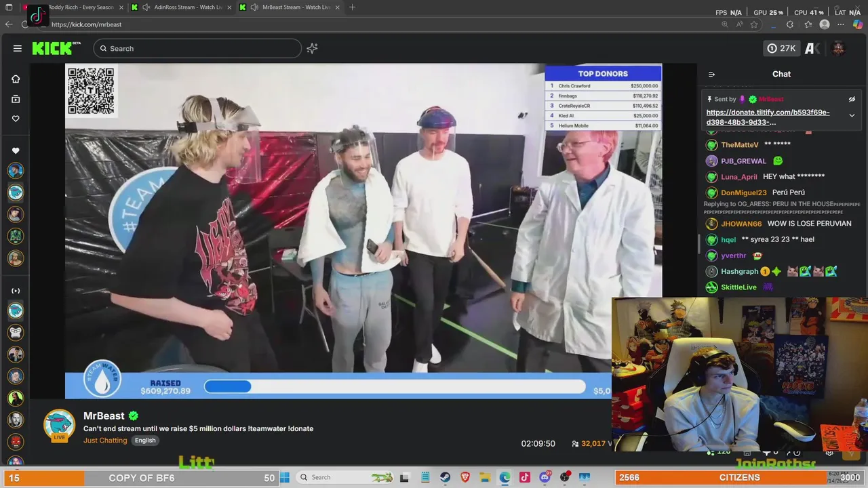Viewport: 868px width, 488px height.
Task: Open the browser favorites list icon
Action: pos(808,24)
